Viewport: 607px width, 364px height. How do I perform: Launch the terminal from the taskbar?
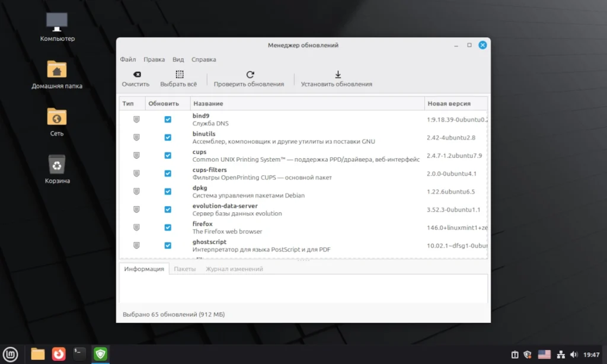[x=79, y=354]
